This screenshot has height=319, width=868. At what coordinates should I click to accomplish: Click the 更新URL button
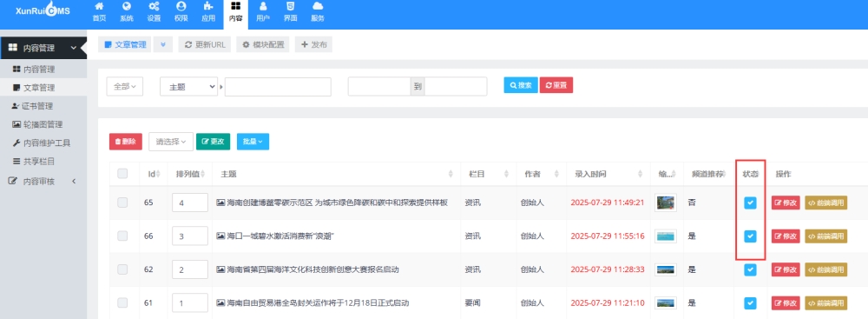tap(204, 45)
